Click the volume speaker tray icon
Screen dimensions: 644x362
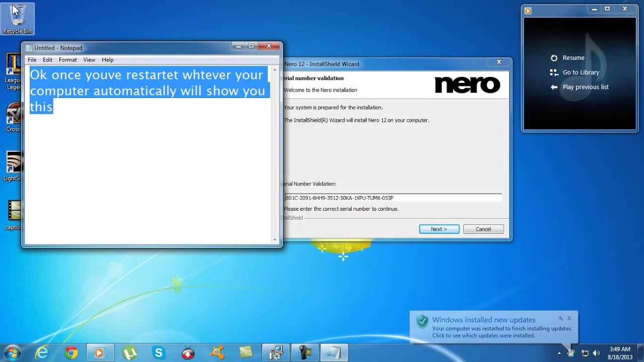pos(597,353)
